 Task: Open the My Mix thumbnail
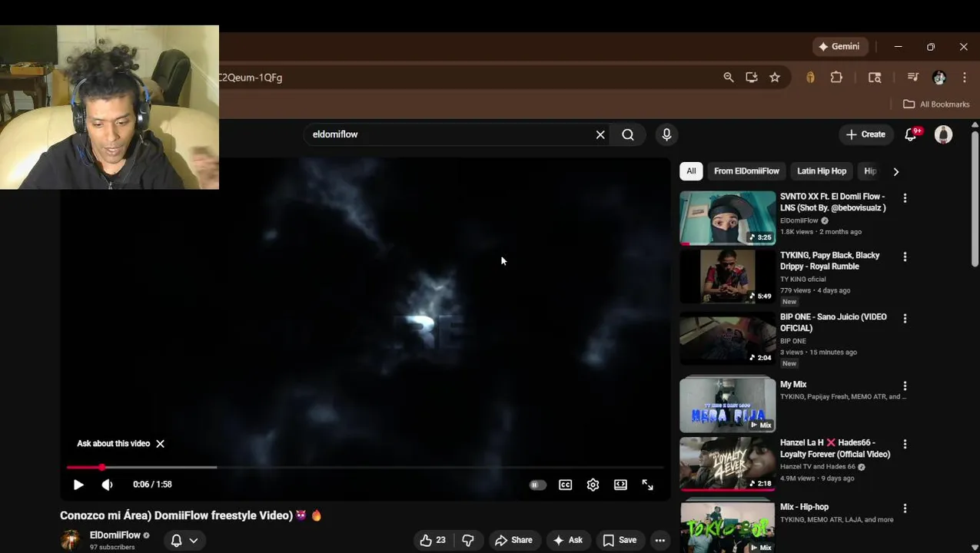coord(727,404)
